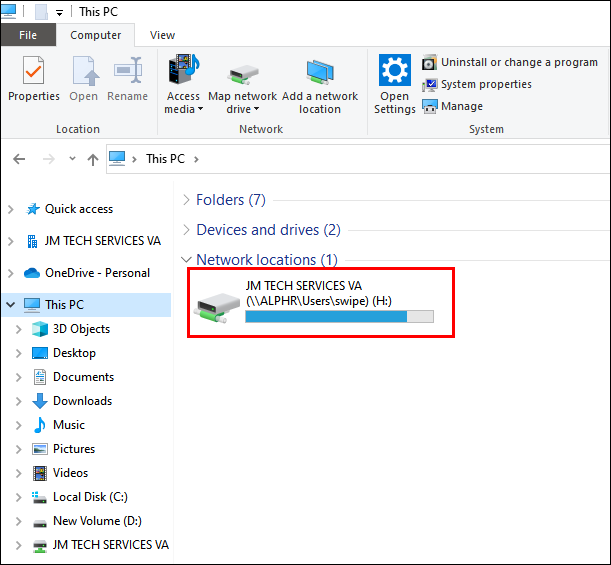Viewport: 611px width, 565px height.
Task: Click the H: drive storage usage bar
Action: 339,316
